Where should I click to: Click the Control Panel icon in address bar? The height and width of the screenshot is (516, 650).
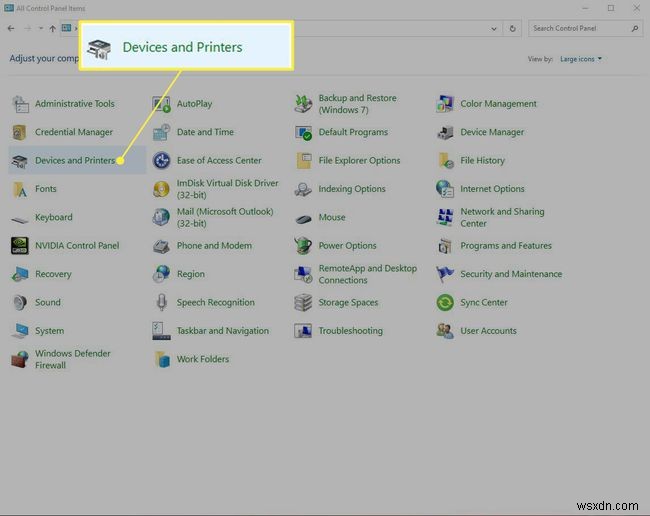pyautogui.click(x=66, y=28)
